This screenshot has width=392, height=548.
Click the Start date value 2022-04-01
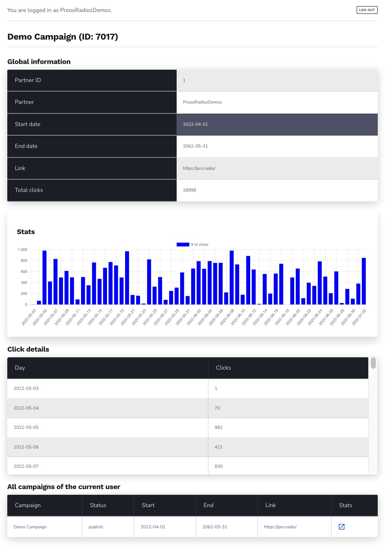(195, 124)
